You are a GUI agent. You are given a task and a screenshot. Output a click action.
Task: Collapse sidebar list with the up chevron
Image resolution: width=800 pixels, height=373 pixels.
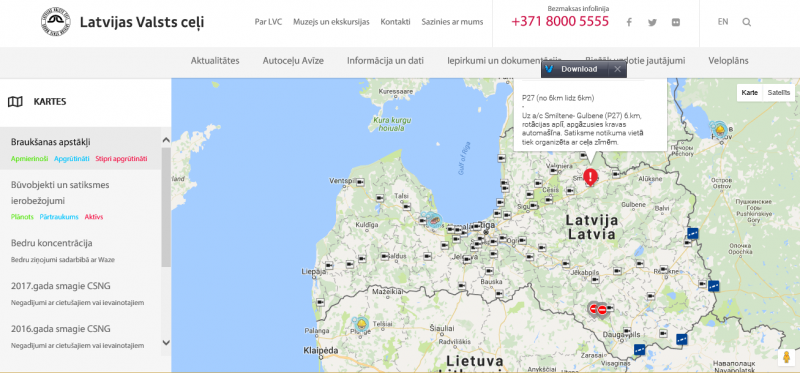click(x=166, y=140)
